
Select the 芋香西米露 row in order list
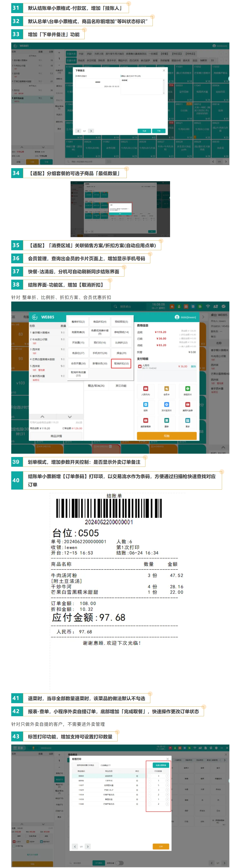click(33, 99)
